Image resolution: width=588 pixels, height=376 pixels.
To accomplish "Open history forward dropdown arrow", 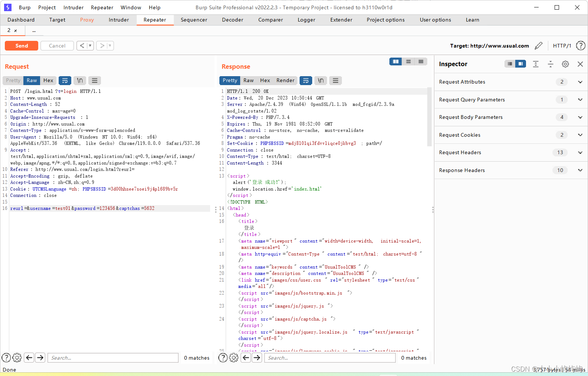I will click(110, 46).
